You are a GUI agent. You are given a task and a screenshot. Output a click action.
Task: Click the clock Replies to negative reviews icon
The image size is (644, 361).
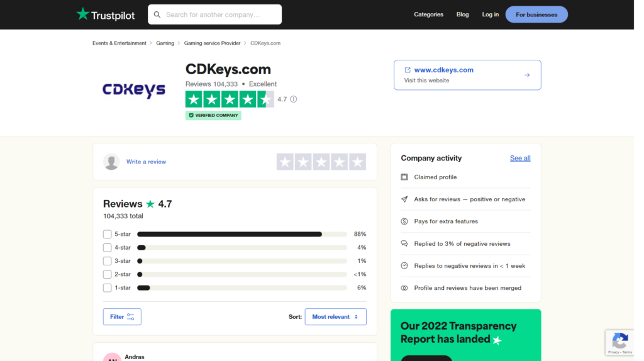(x=404, y=266)
